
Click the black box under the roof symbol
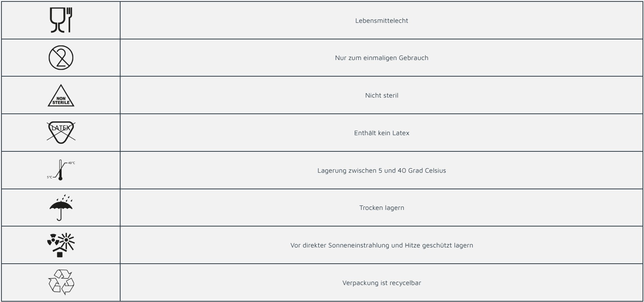click(x=60, y=254)
